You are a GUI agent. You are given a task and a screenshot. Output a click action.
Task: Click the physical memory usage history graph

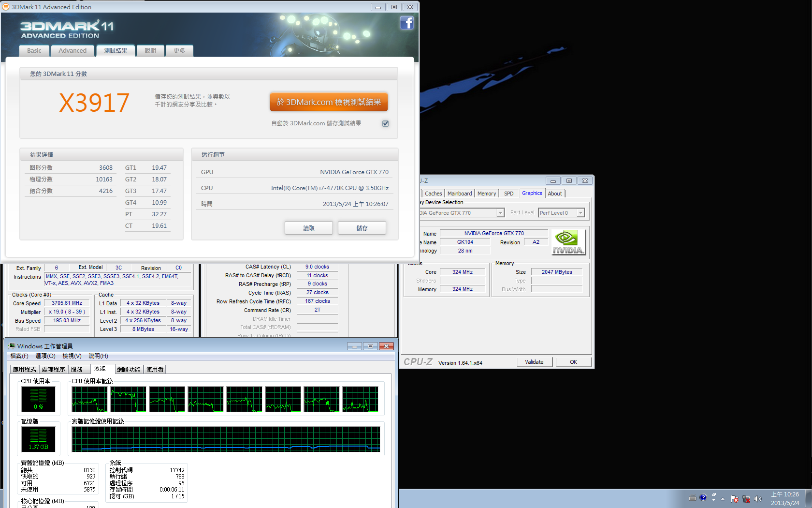(x=226, y=439)
